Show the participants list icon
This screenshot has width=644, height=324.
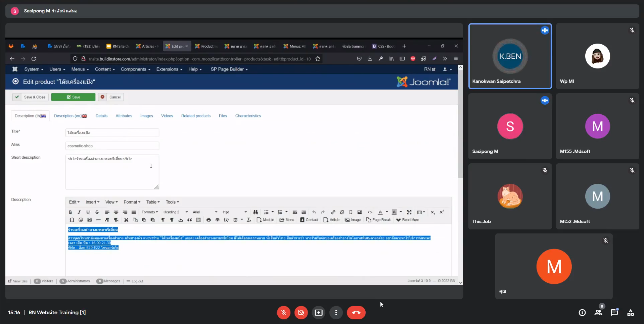point(598,313)
